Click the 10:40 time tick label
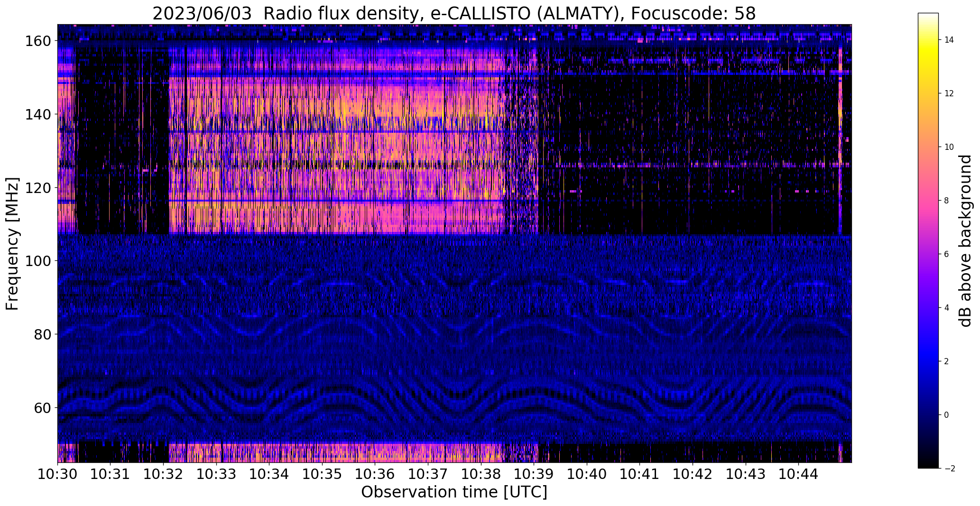Image resolution: width=980 pixels, height=506 pixels. tap(586, 474)
